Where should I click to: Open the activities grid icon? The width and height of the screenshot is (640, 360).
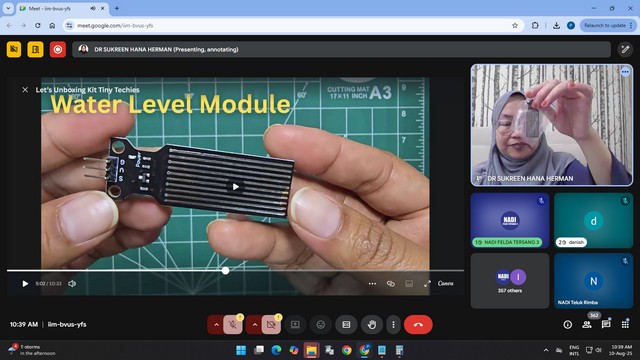tap(625, 324)
